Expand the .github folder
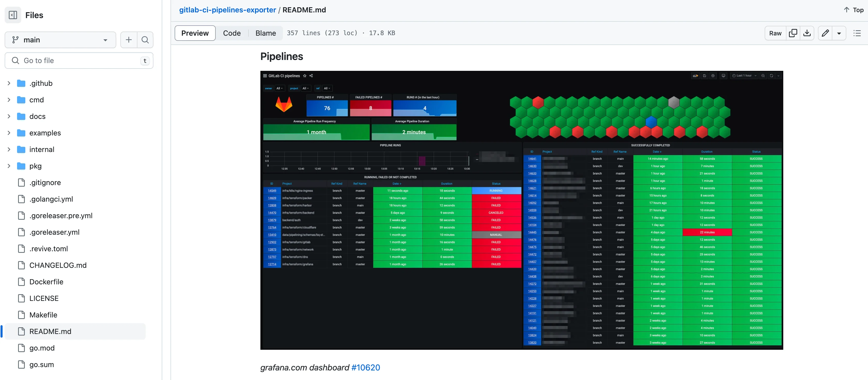 [9, 83]
